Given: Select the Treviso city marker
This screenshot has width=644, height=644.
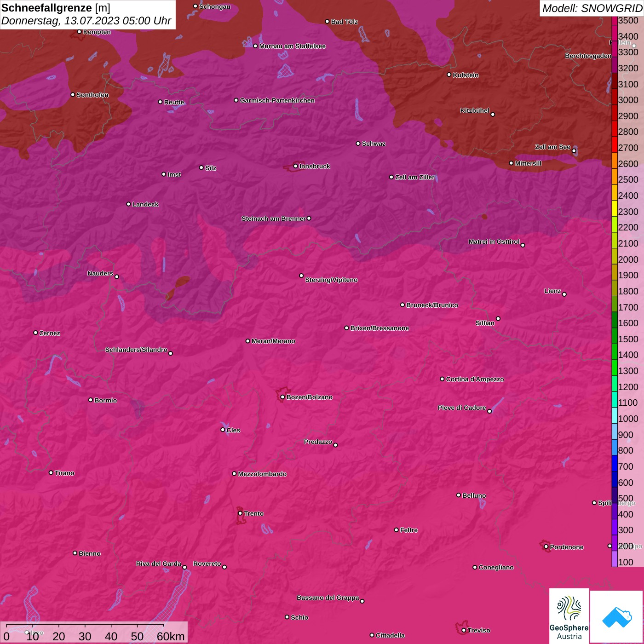Looking at the screenshot, I should tap(464, 630).
